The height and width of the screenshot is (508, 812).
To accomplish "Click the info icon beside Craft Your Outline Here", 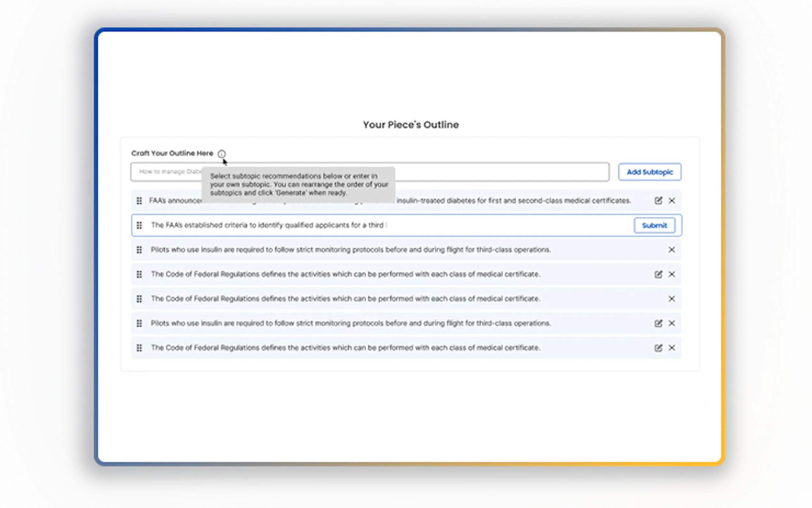I will pyautogui.click(x=222, y=154).
